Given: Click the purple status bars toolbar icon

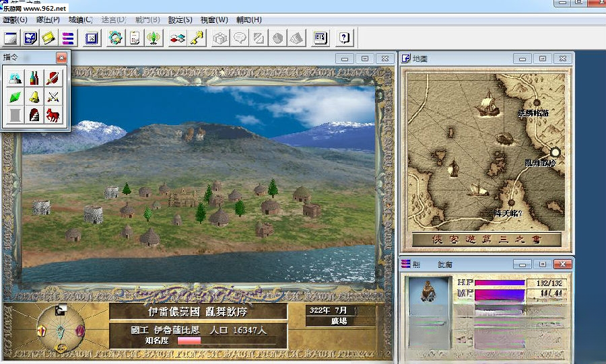Looking at the screenshot, I should 68,38.
